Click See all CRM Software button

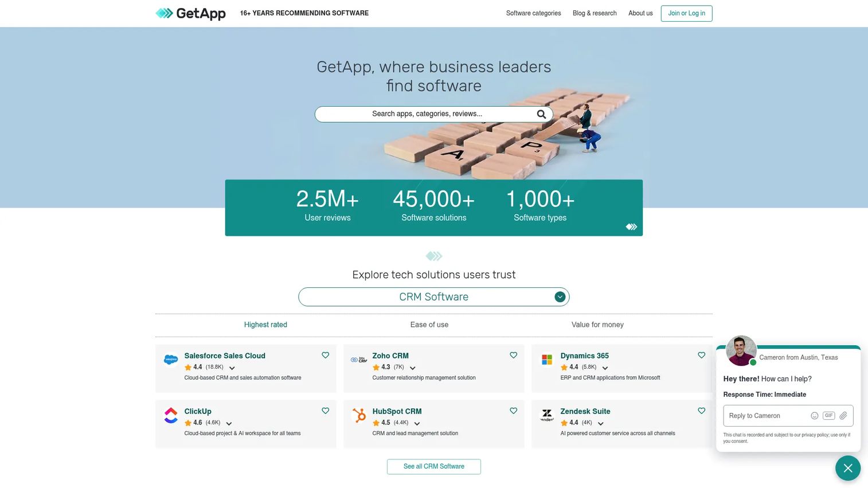pos(434,467)
